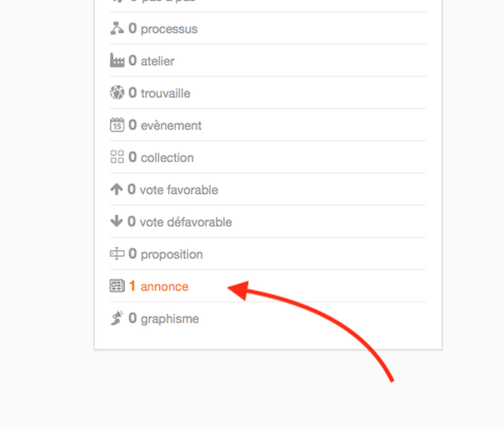This screenshot has height=429, width=504.
Task: Click the graphisme icon
Action: click(x=117, y=318)
